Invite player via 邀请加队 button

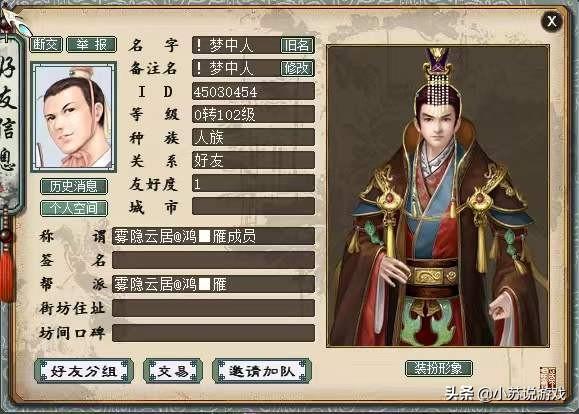tap(262, 371)
